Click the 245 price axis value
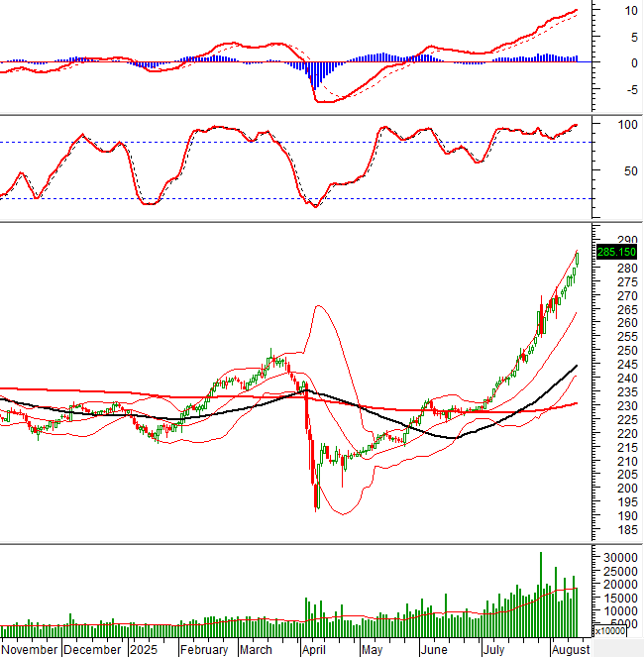 click(627, 365)
